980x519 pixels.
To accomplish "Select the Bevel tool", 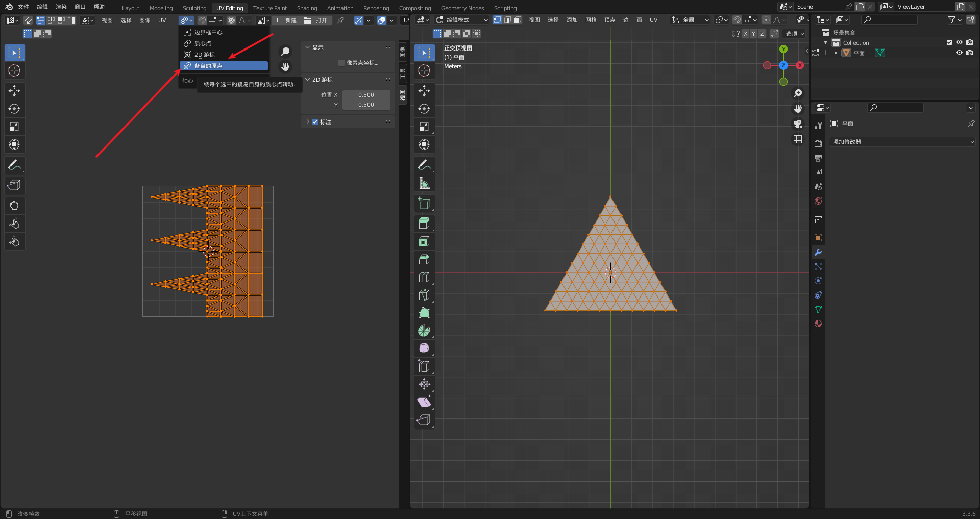I will tap(424, 259).
